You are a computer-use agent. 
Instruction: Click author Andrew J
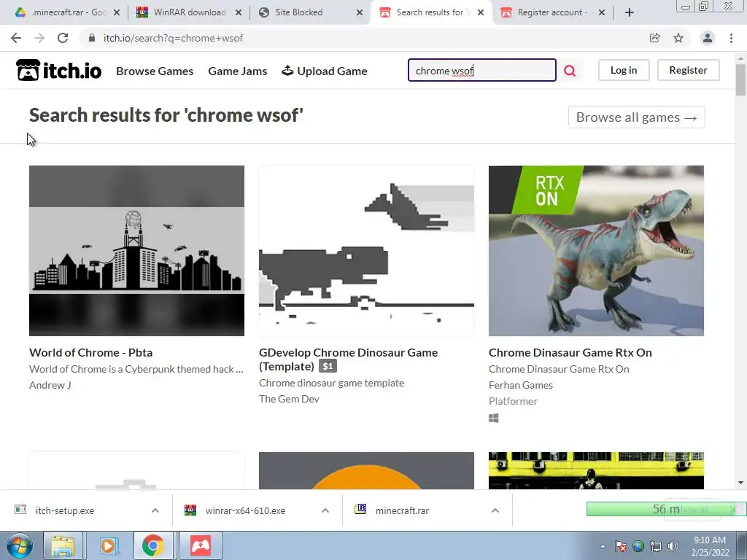pos(50,385)
